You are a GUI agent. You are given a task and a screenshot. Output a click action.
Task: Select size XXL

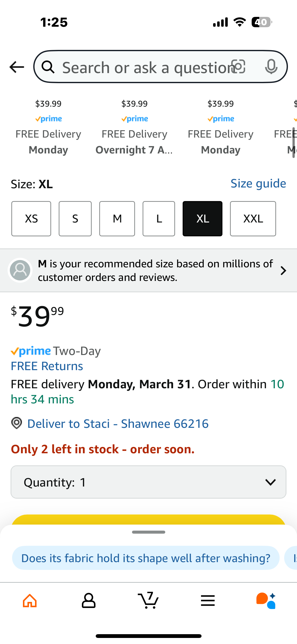[253, 219]
